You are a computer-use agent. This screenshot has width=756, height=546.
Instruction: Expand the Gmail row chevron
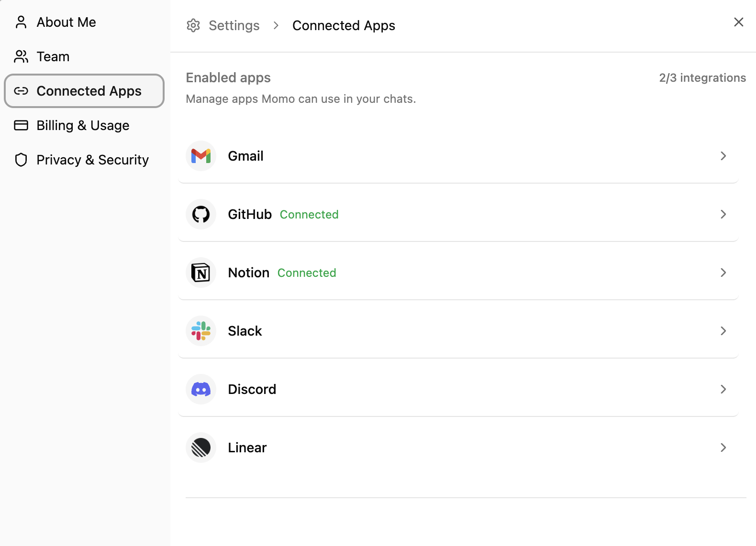point(723,156)
